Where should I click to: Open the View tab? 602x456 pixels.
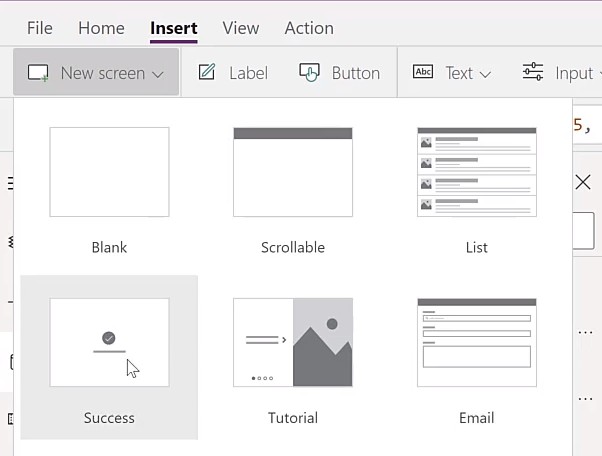(241, 28)
